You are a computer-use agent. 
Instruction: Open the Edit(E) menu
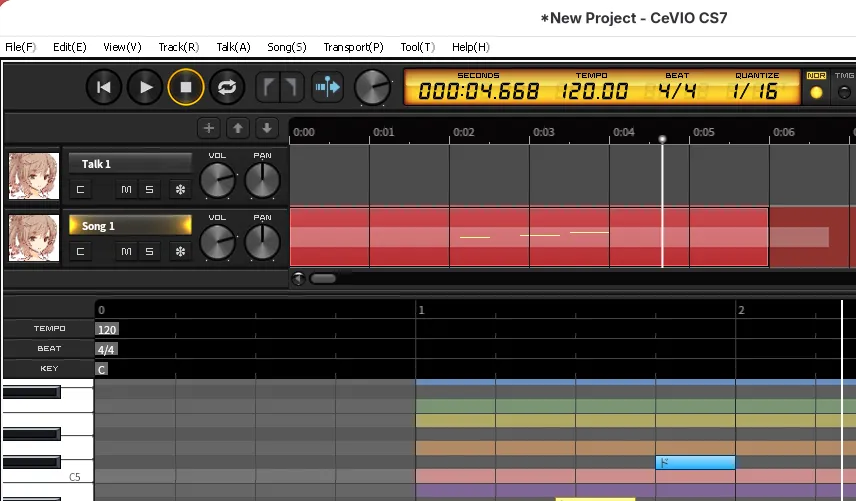click(70, 47)
